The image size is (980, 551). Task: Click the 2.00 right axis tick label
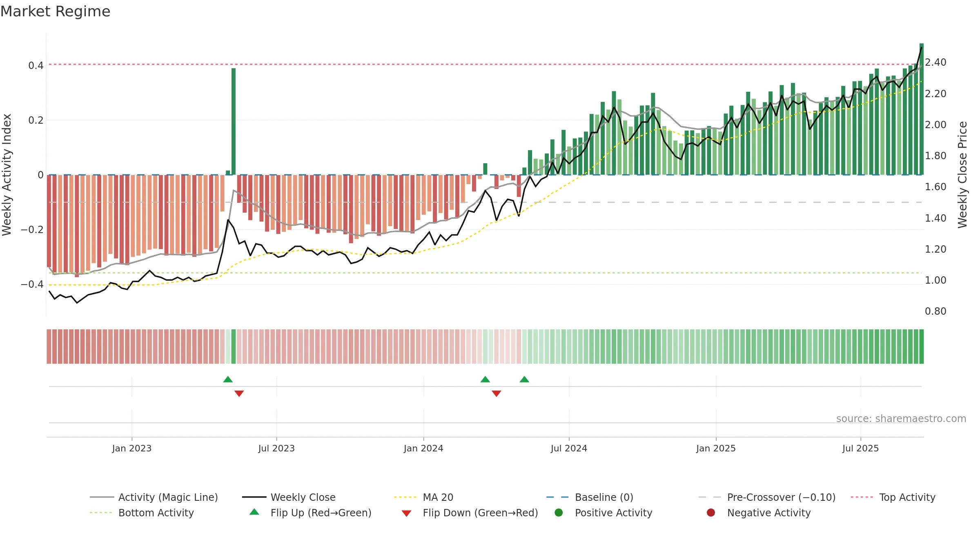pos(935,124)
